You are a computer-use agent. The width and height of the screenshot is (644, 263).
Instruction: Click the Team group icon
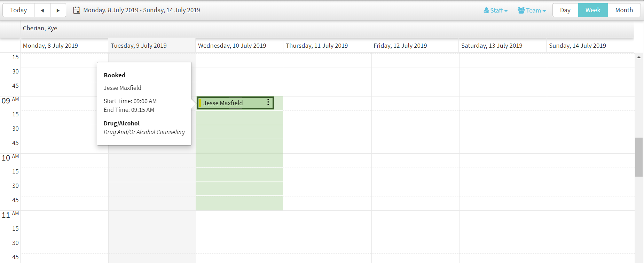(521, 10)
